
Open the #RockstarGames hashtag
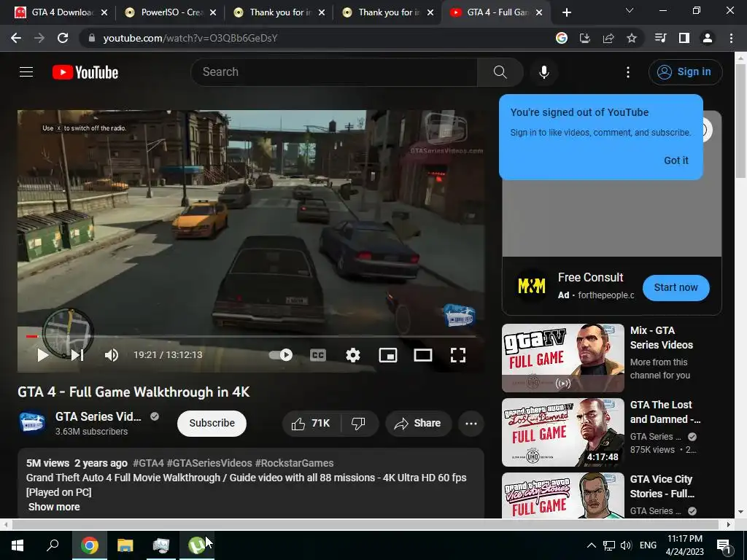(x=294, y=463)
